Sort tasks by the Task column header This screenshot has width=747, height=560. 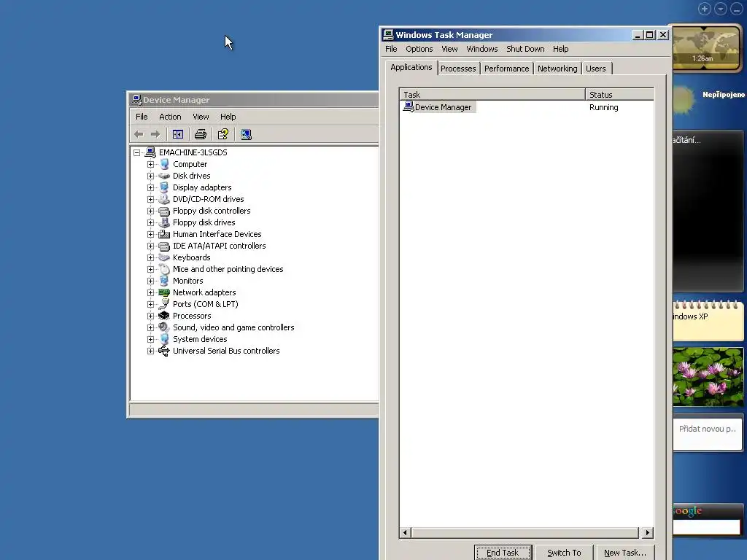coord(492,94)
